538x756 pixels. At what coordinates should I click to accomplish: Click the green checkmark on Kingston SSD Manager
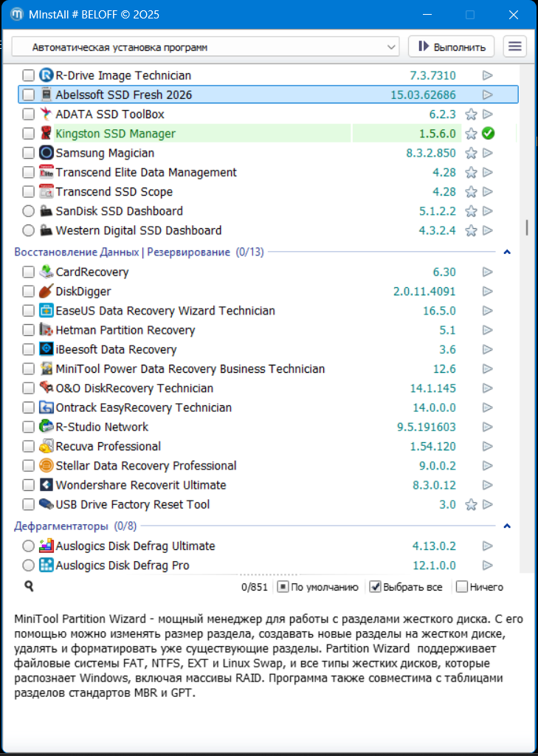(487, 134)
